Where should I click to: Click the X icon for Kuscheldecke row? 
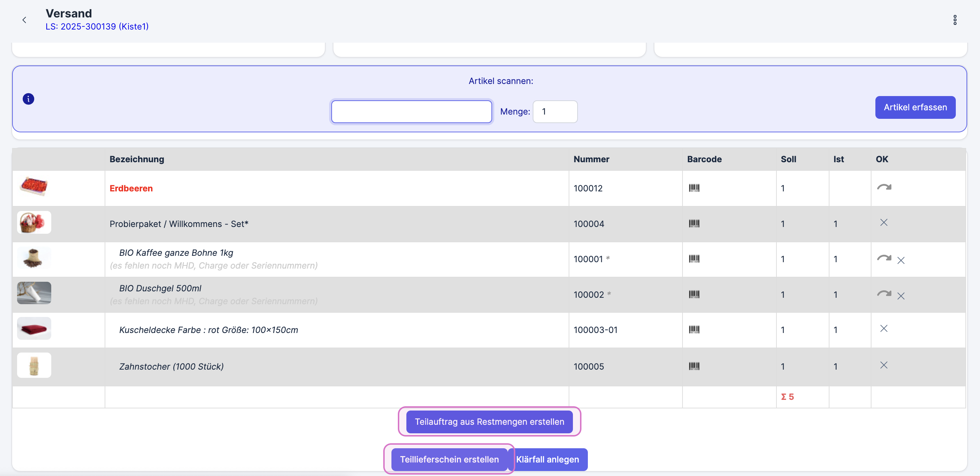[x=883, y=328]
